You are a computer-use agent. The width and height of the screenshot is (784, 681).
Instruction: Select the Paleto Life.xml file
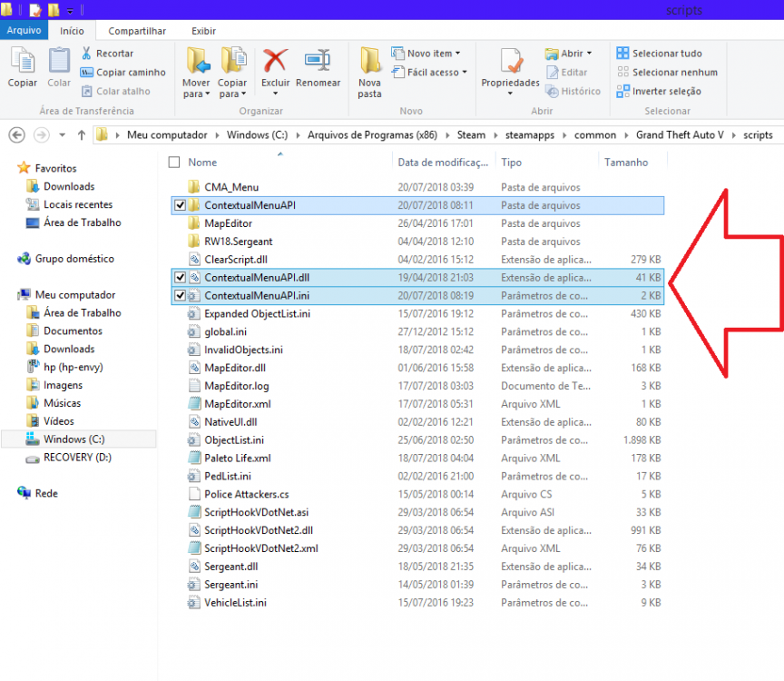(238, 459)
